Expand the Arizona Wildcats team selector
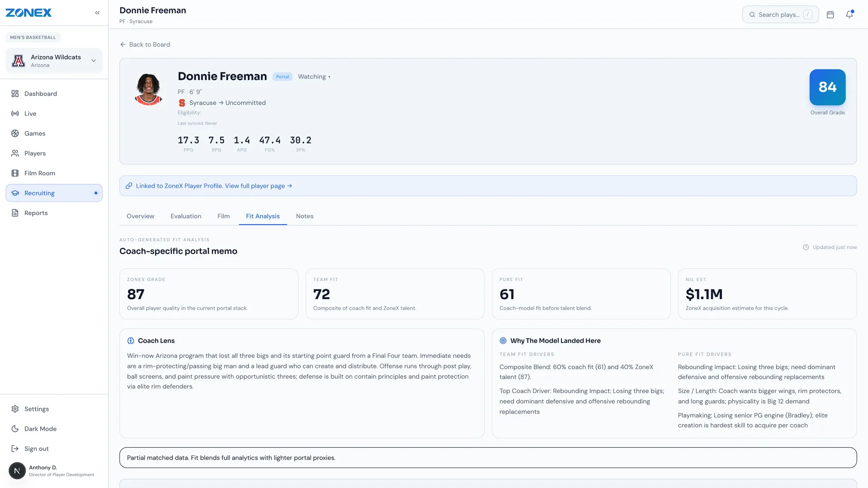Screen dimensions: 868x488 pyautogui.click(x=54, y=61)
